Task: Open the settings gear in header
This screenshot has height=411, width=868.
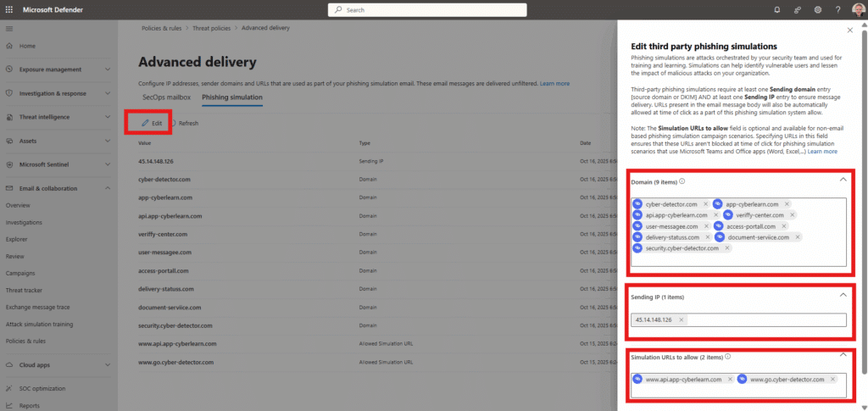Action: (x=818, y=10)
